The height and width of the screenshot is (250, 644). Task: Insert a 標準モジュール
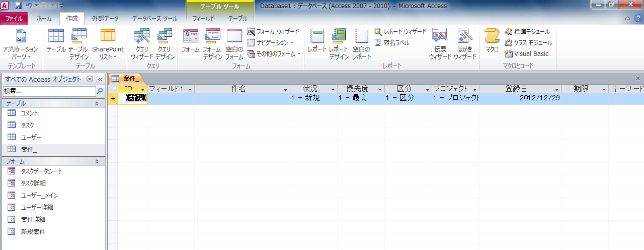click(x=527, y=32)
